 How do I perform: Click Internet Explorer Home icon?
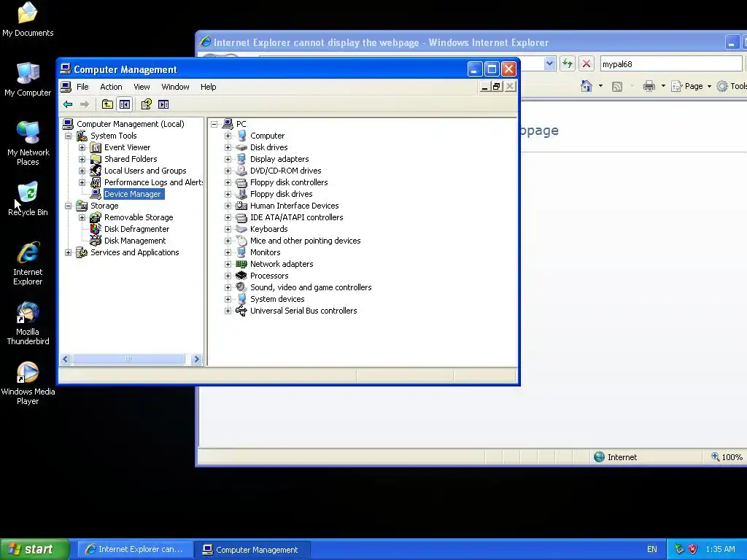587,86
